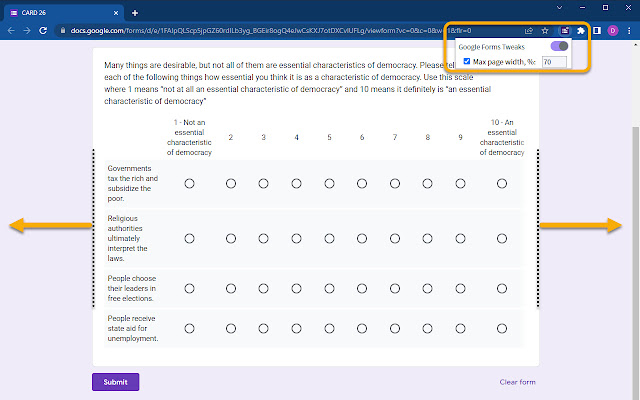Image resolution: width=640 pixels, height=400 pixels.
Task: Bookmark this page with the star icon
Action: tap(545, 31)
